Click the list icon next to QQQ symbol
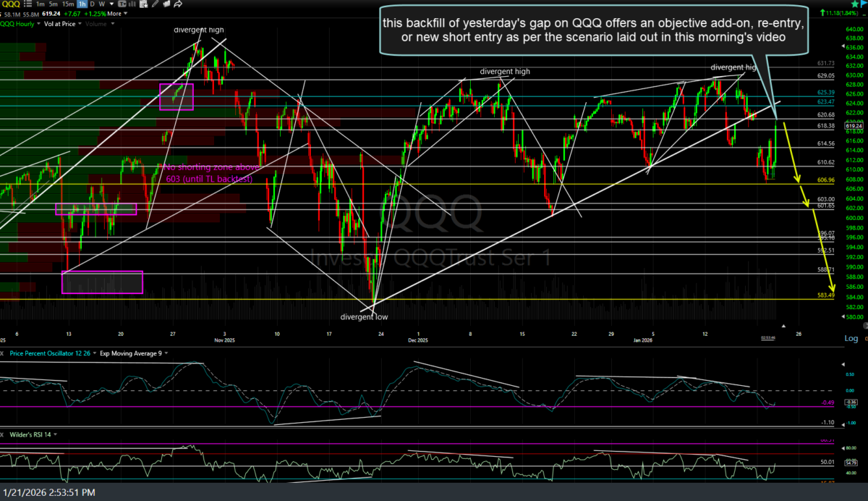Image resolution: width=868 pixels, height=501 pixels. click(x=29, y=4)
